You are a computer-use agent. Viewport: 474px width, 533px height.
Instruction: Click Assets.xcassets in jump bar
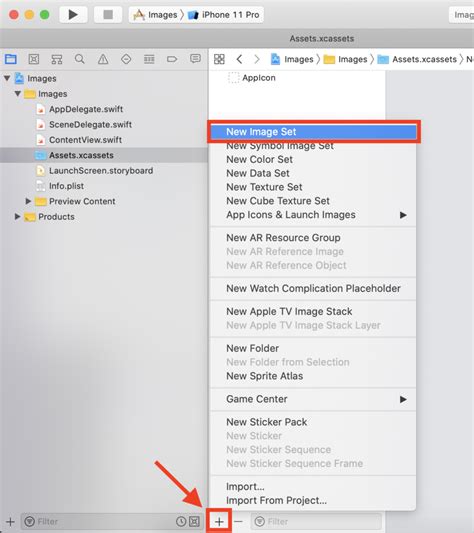[417, 59]
